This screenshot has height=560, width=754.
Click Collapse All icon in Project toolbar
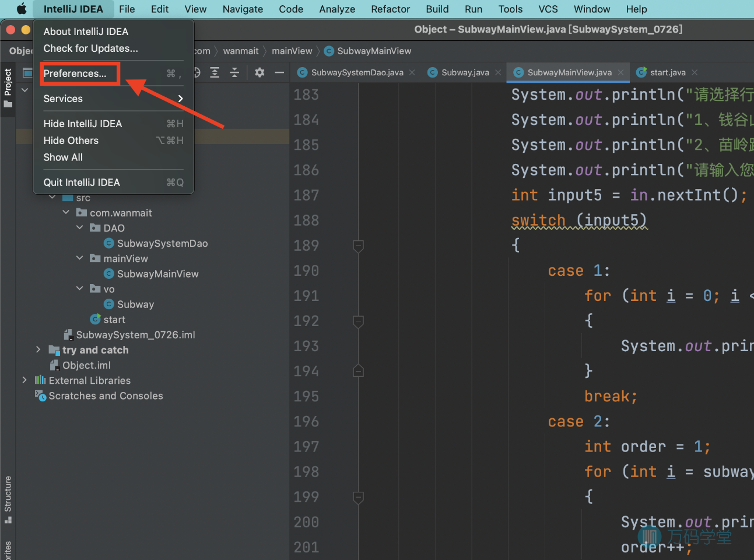tap(234, 72)
